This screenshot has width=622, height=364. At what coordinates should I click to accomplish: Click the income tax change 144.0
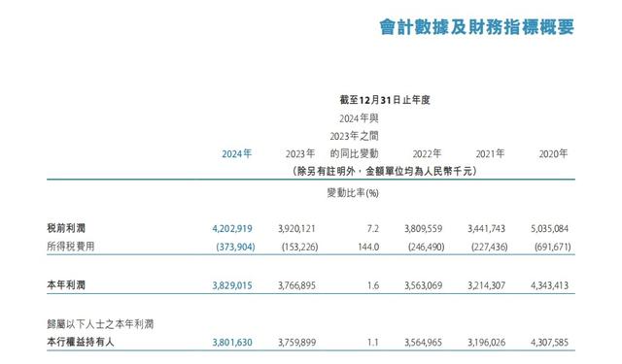pos(368,248)
